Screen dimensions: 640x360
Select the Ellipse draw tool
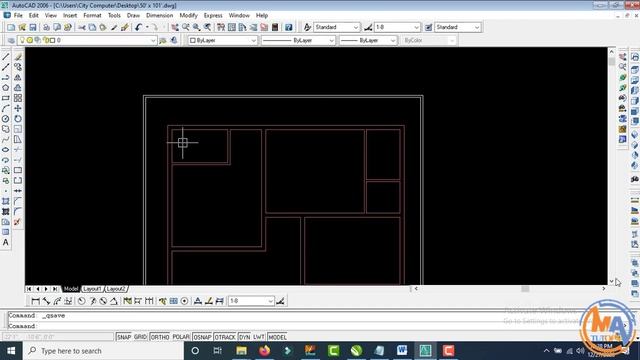pyautogui.click(x=6, y=150)
